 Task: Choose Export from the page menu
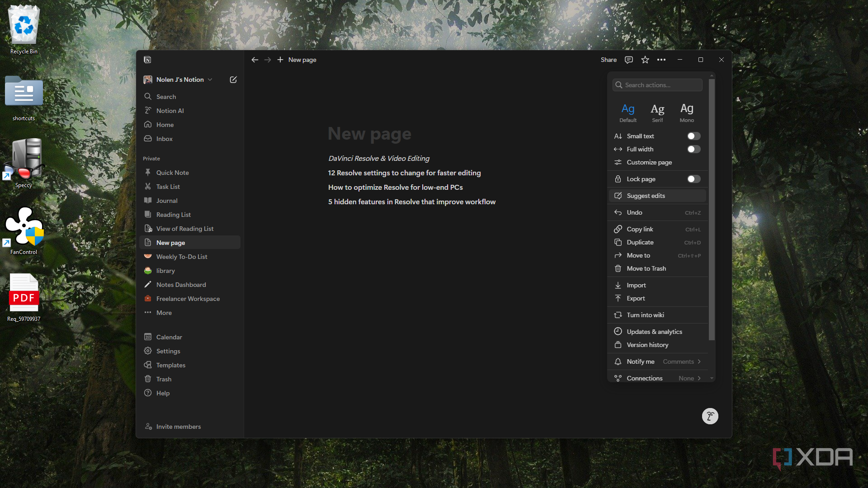657,298
